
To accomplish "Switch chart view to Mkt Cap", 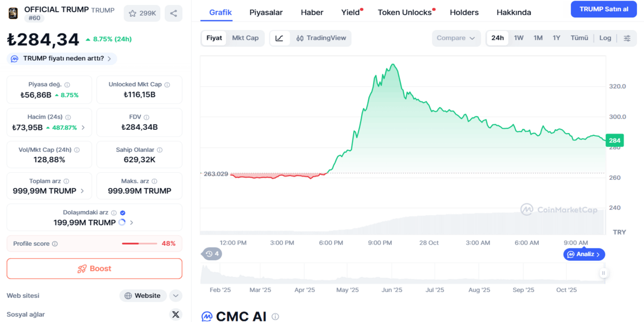I will (245, 38).
